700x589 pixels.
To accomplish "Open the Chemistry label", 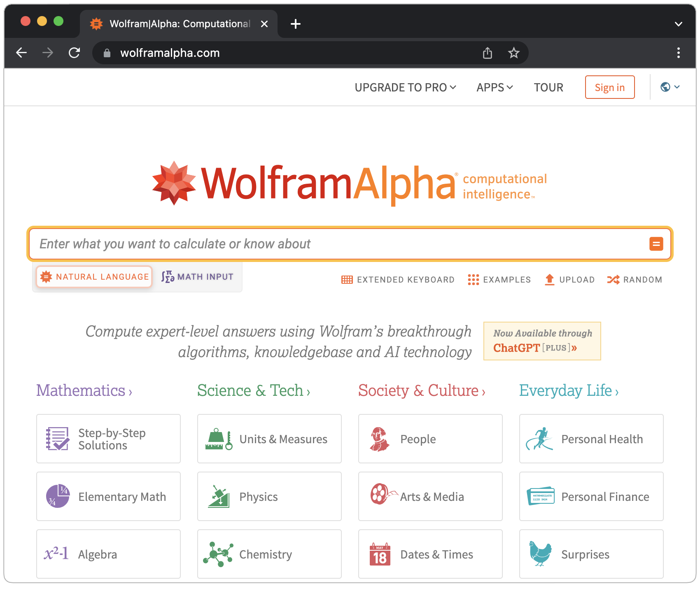I will [266, 554].
